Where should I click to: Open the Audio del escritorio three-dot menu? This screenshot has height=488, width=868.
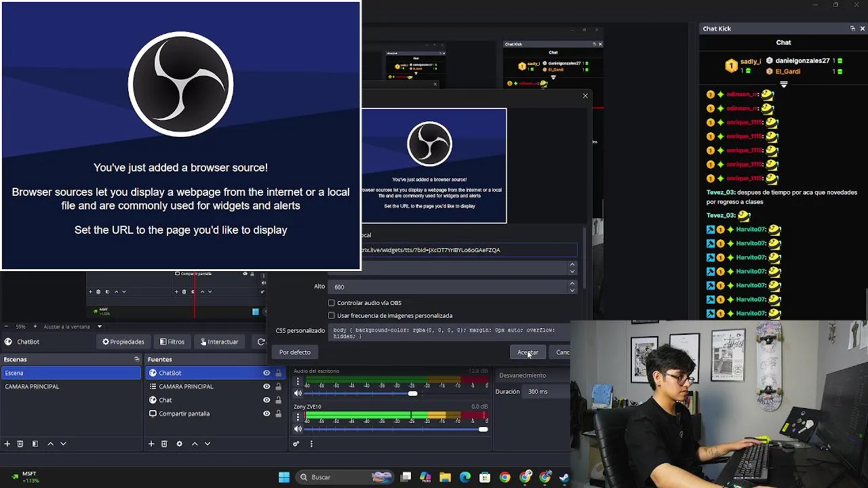(298, 382)
